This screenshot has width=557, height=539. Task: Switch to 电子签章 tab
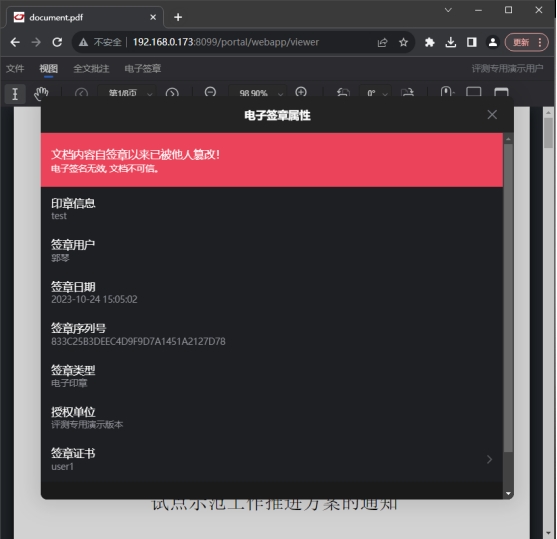click(142, 68)
